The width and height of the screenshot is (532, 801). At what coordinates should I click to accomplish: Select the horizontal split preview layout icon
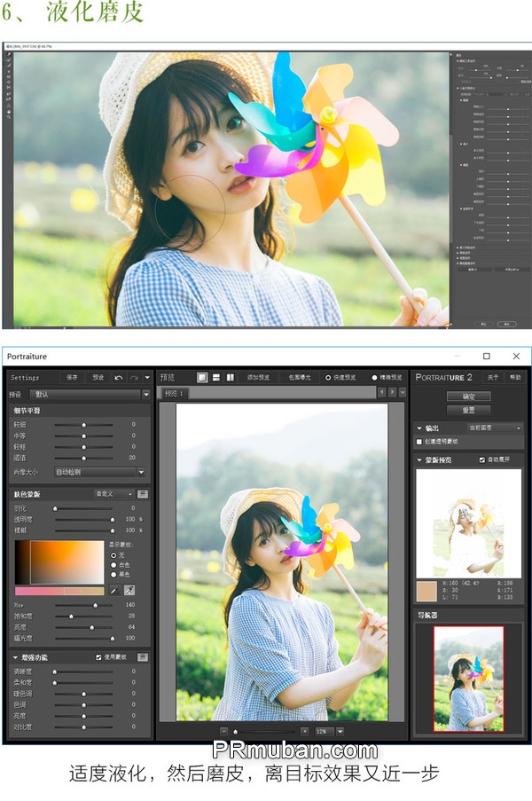[x=216, y=377]
